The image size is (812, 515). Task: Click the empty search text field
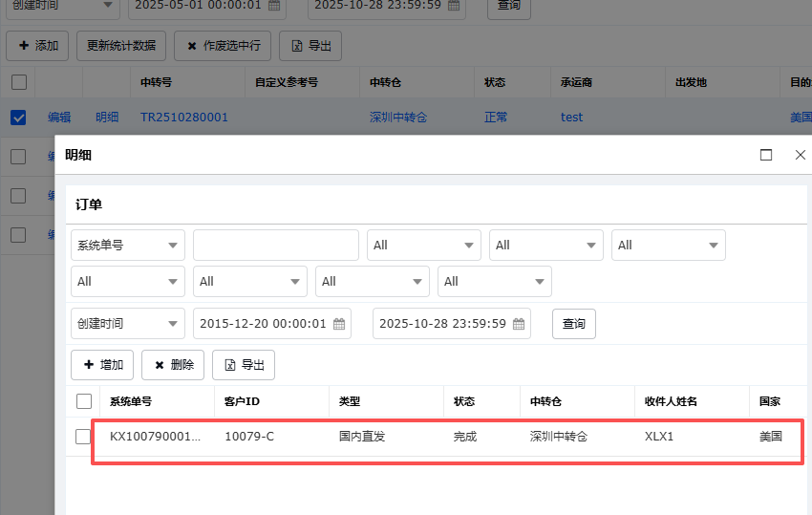click(x=275, y=246)
